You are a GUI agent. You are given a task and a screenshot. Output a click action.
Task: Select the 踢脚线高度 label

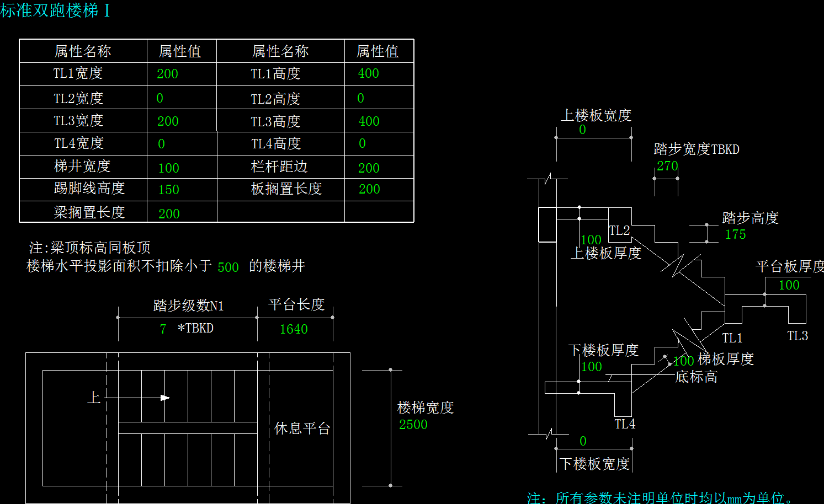point(89,189)
